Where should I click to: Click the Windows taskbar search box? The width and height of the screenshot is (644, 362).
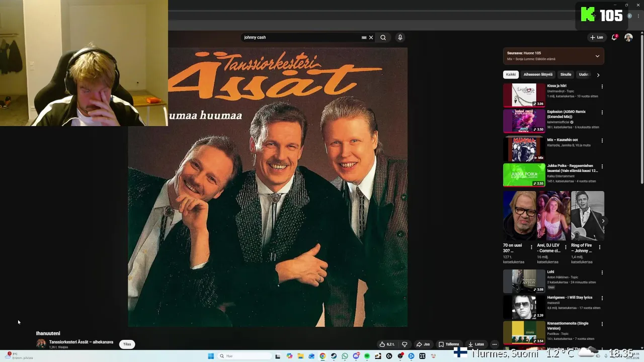point(245,356)
